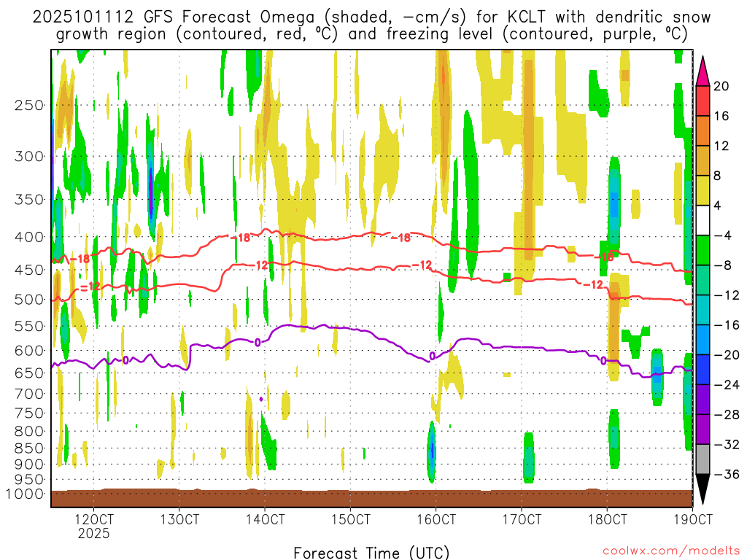Click the 170CT time axis label
The width and height of the screenshot is (747, 560).
tap(522, 519)
